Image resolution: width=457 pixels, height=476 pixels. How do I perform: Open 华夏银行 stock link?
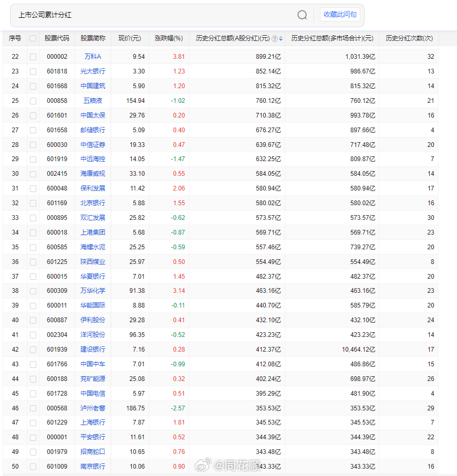[x=92, y=276]
